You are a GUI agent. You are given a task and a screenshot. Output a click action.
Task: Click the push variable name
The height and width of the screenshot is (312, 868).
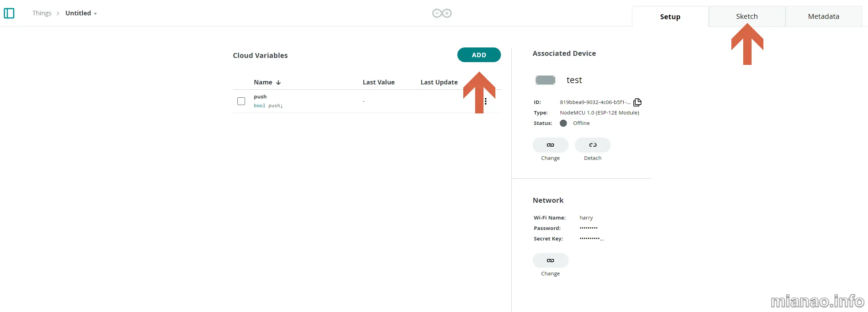(x=260, y=97)
